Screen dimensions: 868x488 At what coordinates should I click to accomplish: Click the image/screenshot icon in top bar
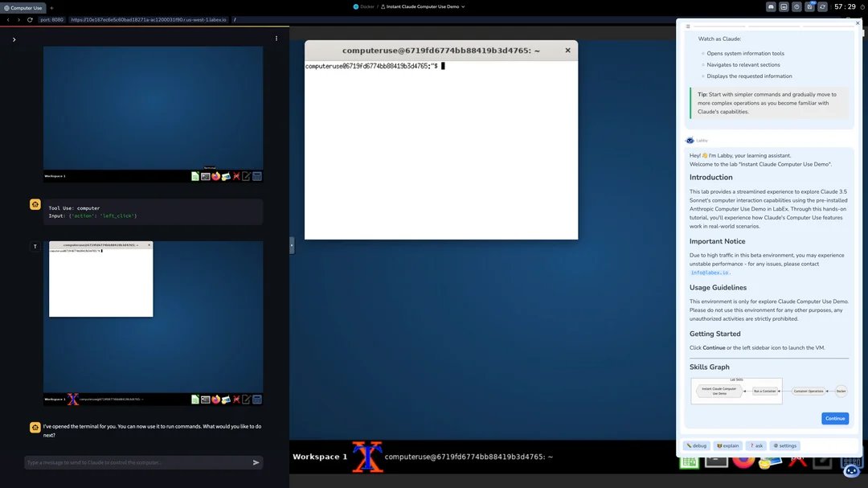click(x=784, y=6)
